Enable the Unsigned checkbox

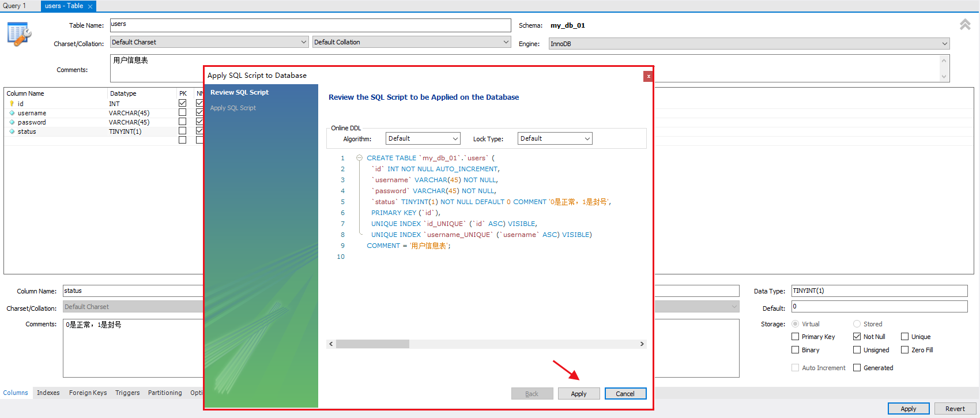(857, 350)
